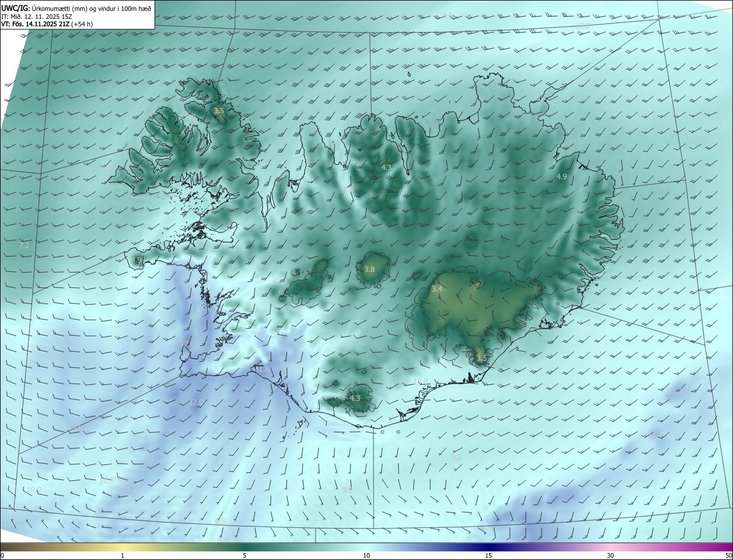The height and width of the screenshot is (560, 733).
Task: Click colorbar tick label 5
Action: click(245, 555)
